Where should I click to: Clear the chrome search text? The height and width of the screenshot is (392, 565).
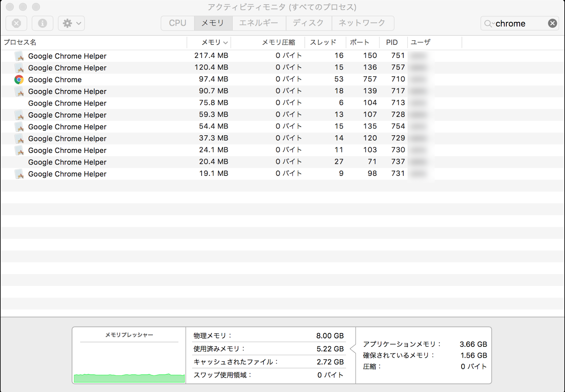click(552, 23)
